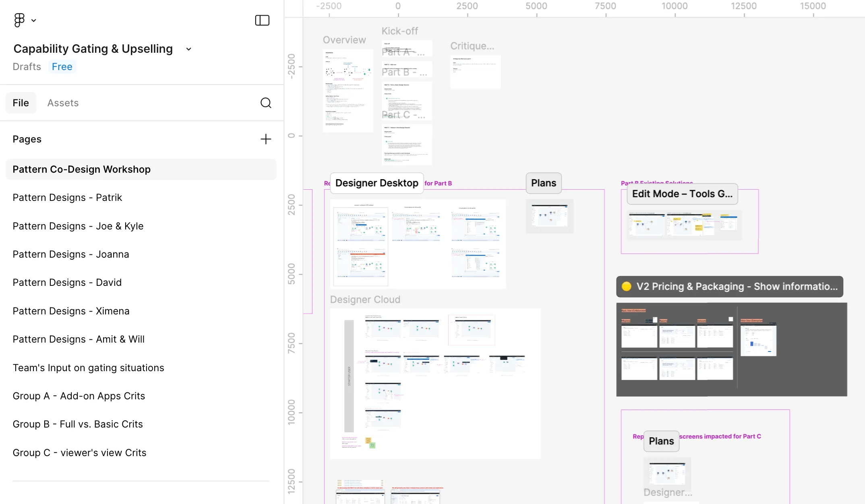
Task: Open the file name dropdown chevron
Action: tap(188, 49)
